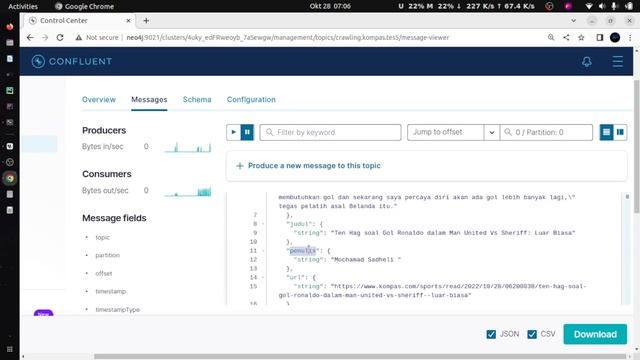The image size is (640, 360).
Task: Select the topic message field
Action: [x=102, y=238]
